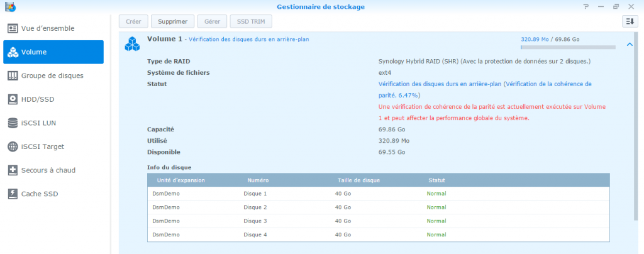644x254 pixels.
Task: Click the Système de fichiers label
Action: pyautogui.click(x=178, y=73)
